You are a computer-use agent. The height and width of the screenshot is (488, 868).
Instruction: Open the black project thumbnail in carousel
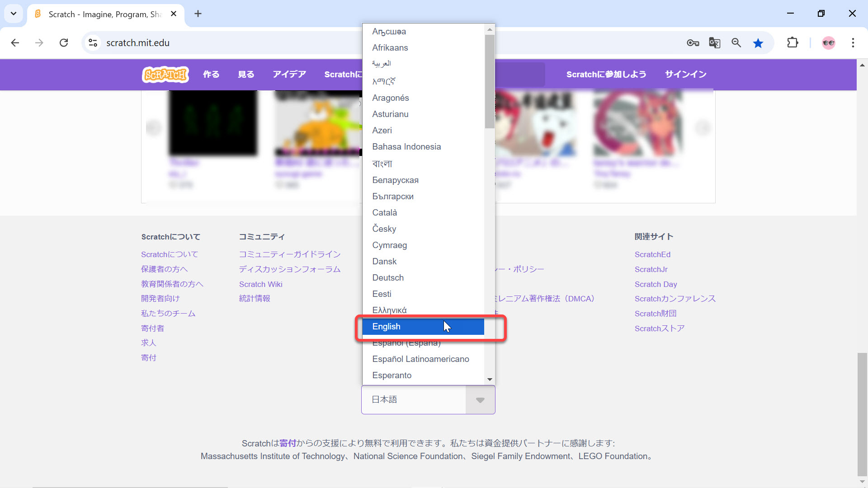(212, 122)
